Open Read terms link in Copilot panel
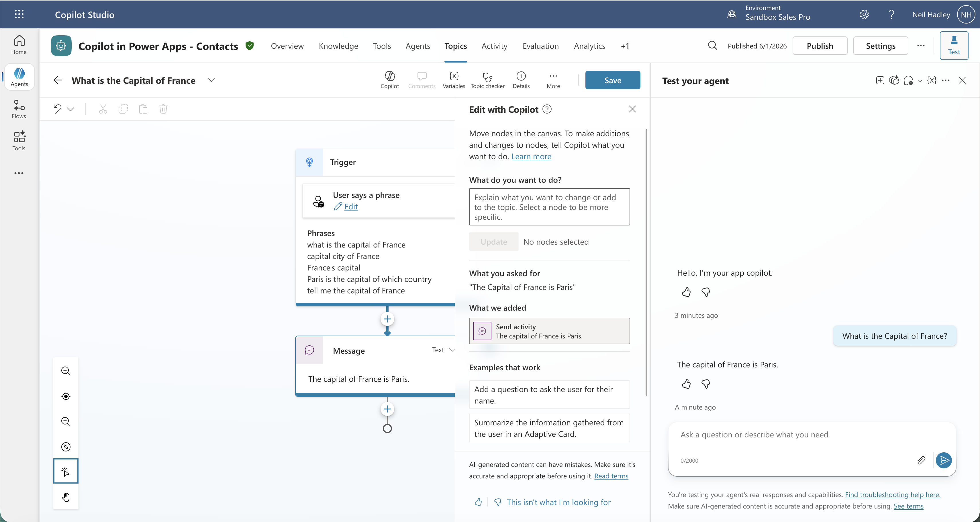 point(611,476)
